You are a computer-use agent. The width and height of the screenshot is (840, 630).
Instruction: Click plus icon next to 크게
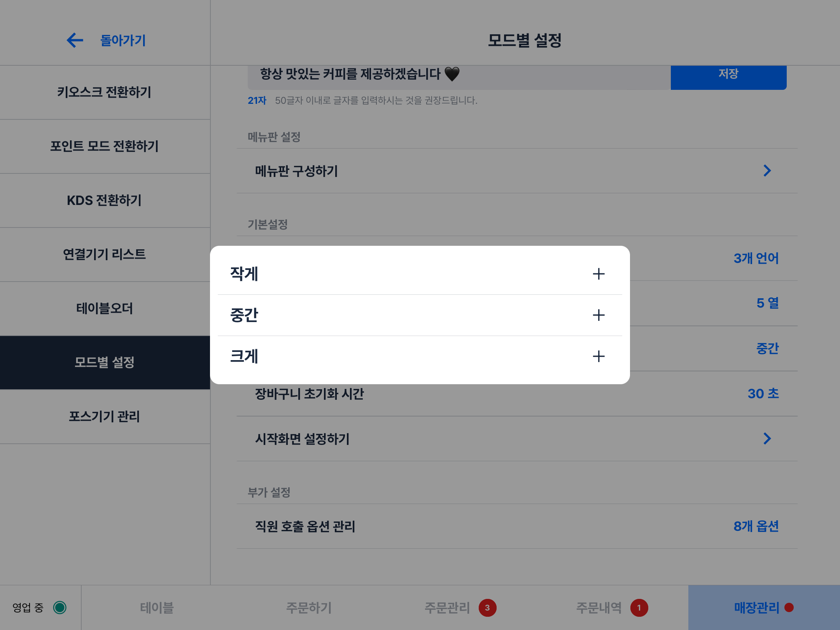pyautogui.click(x=598, y=356)
